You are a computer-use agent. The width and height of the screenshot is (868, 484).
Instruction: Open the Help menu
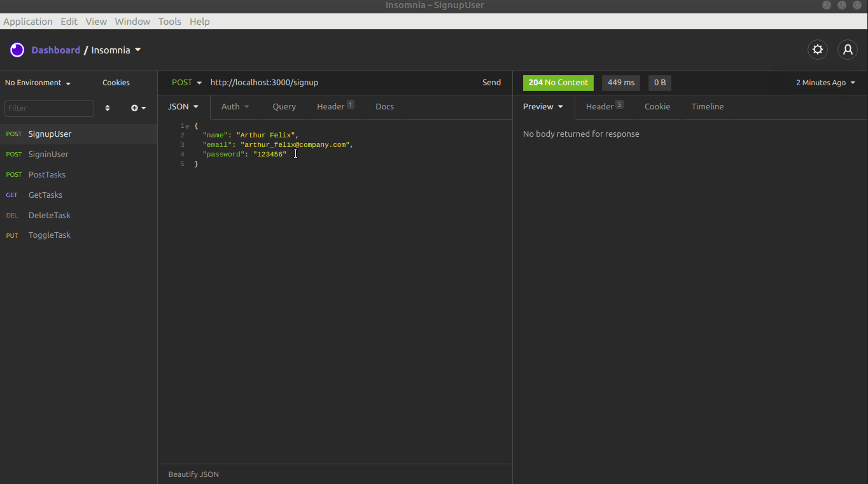[x=200, y=21]
